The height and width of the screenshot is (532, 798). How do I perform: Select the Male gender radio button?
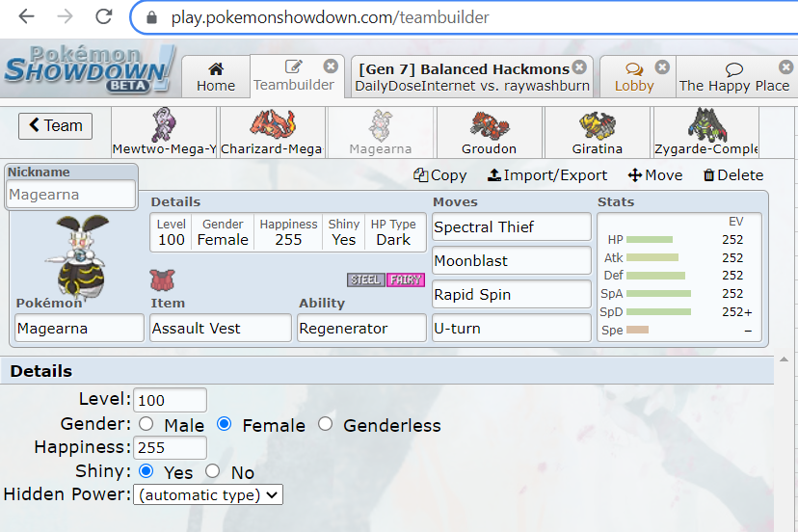coord(146,425)
